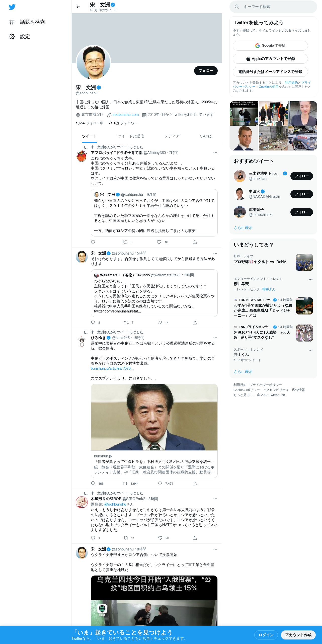Open the bunshun.jp article link in tweet
This screenshot has height=644, width=322.
[112, 368]
